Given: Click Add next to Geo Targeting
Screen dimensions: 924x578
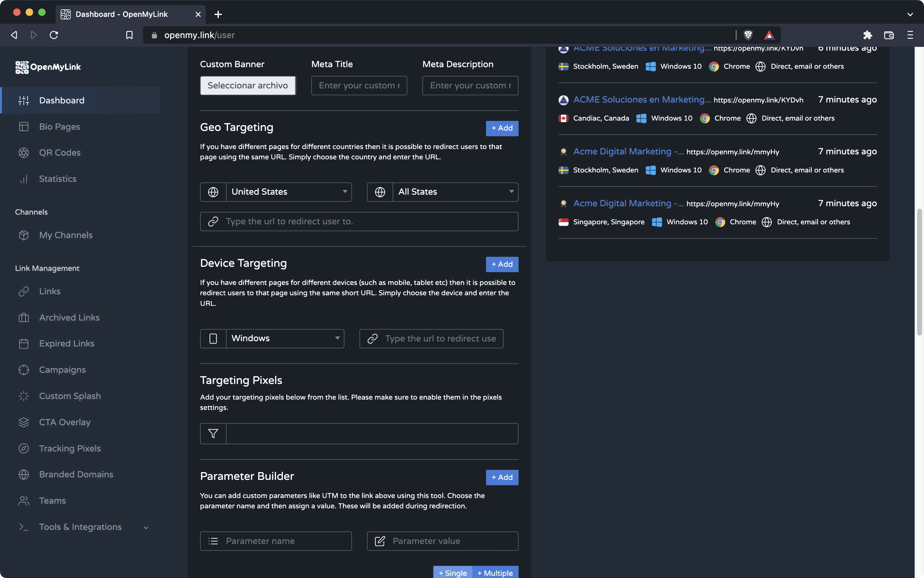Looking at the screenshot, I should (502, 128).
